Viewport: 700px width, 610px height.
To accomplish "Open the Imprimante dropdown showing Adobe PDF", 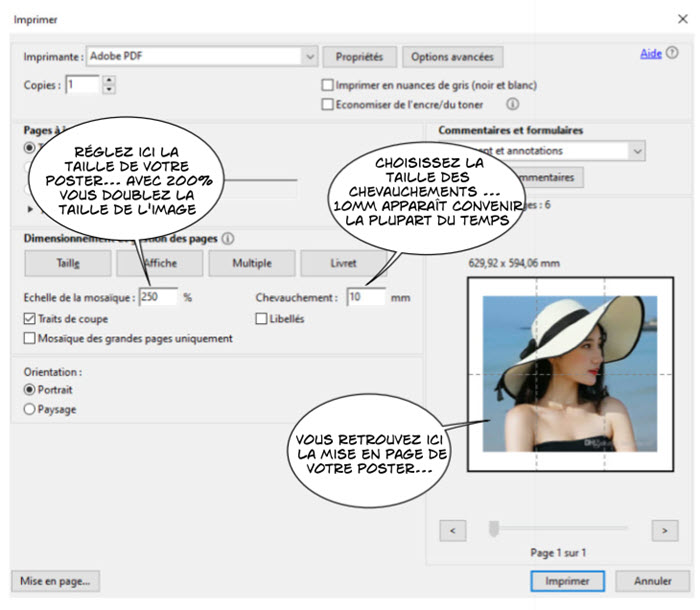I will pos(202,56).
